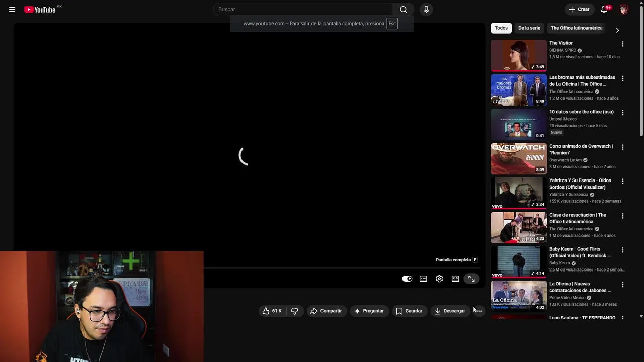The height and width of the screenshot is (362, 644).
Task: Exit fullscreen with player corner icon
Action: 471,279
